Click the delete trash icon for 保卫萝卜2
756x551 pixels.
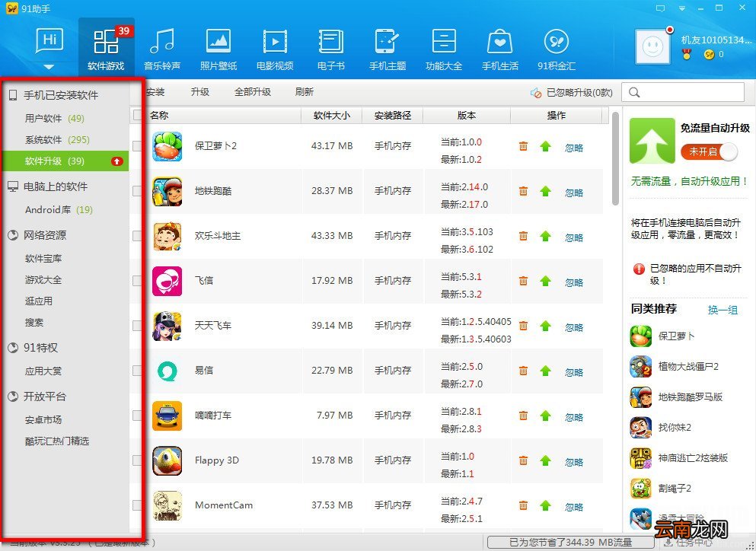click(523, 146)
